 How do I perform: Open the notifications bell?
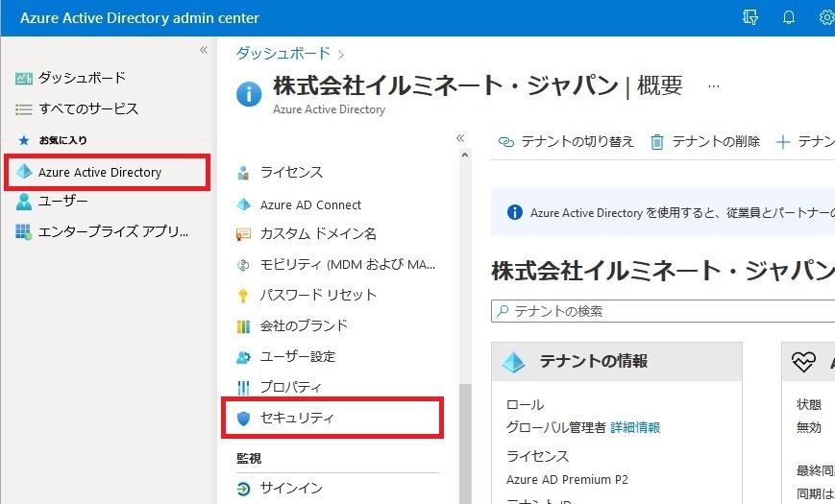point(789,17)
